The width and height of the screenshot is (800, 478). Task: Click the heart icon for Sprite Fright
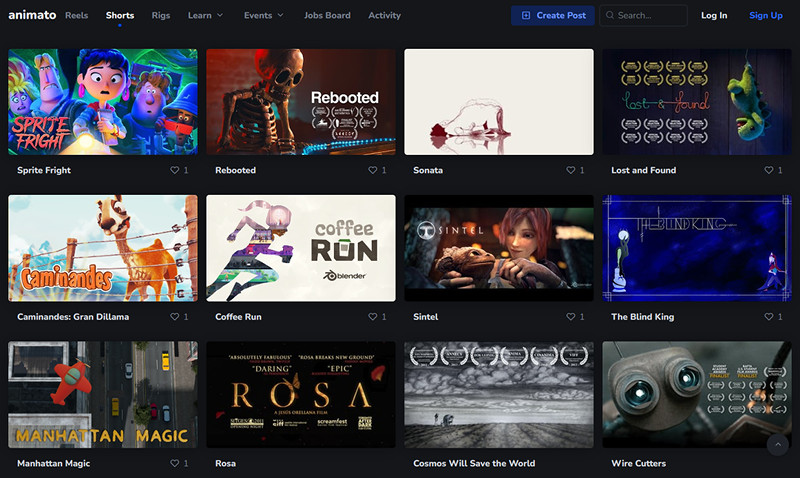[x=174, y=170]
